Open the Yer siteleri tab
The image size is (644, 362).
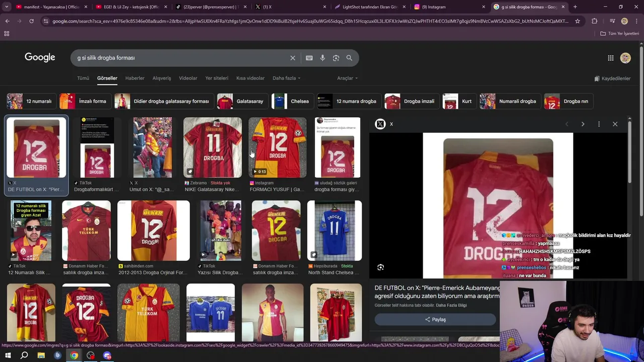point(217,78)
